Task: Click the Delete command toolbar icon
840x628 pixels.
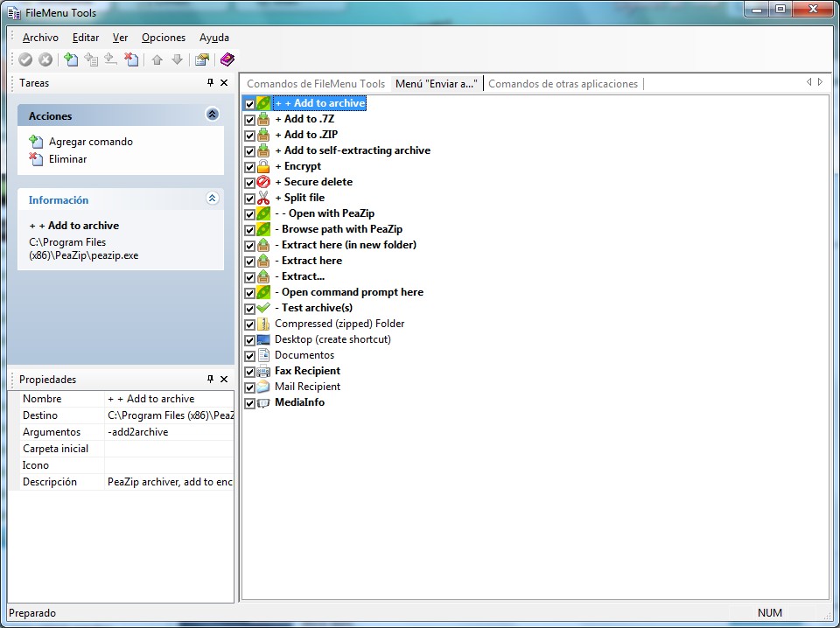Action: pyautogui.click(x=131, y=59)
